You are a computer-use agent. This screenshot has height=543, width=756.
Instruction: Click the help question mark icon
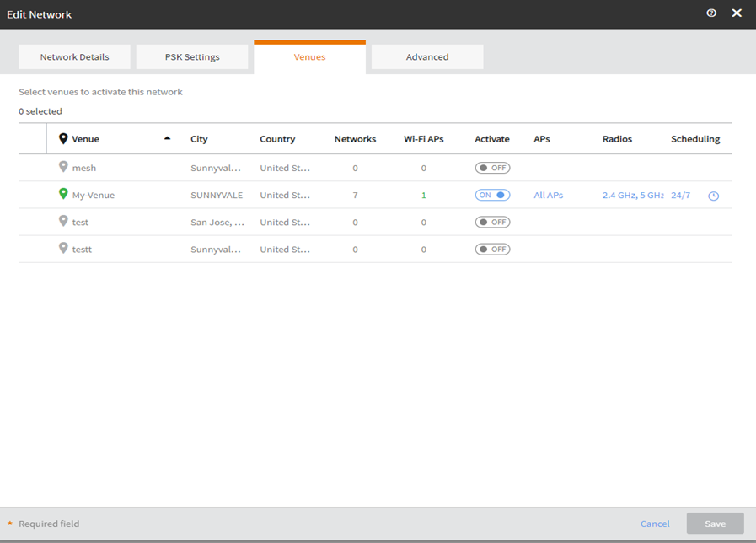pyautogui.click(x=711, y=13)
